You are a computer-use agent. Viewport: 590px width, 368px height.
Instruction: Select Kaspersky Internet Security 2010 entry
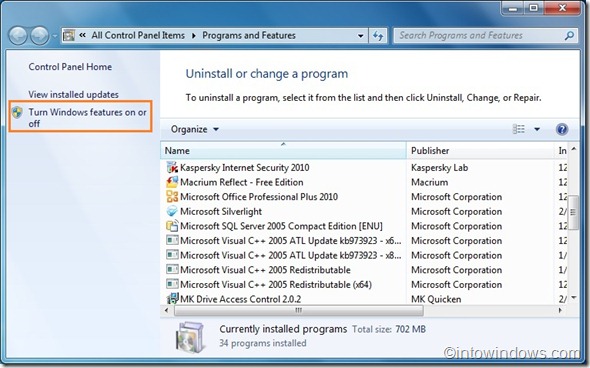tap(245, 167)
